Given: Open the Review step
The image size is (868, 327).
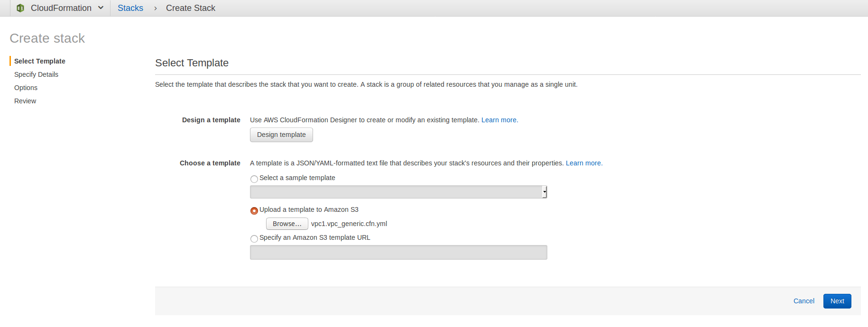Looking at the screenshot, I should coord(25,101).
